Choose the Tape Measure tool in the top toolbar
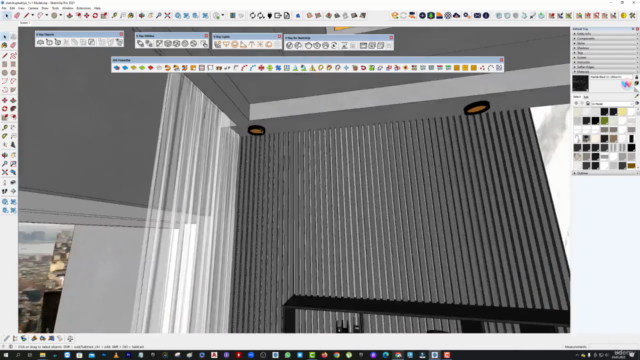Image resolution: width=640 pixels, height=360 pixels. pyautogui.click(x=114, y=16)
